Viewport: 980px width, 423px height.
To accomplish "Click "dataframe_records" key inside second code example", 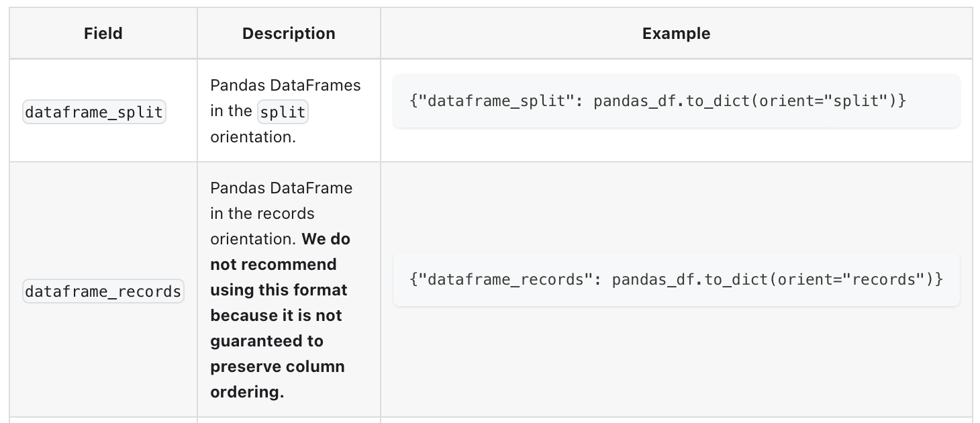I will pyautogui.click(x=505, y=279).
